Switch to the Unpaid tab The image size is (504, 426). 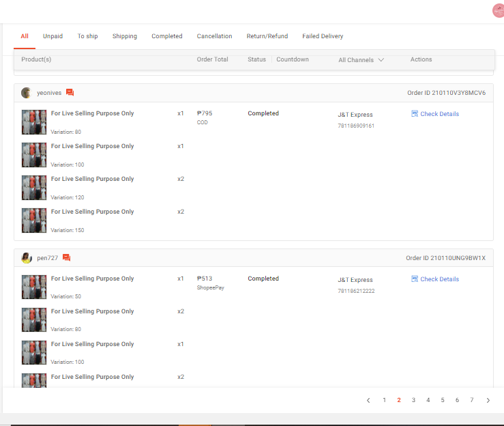(53, 36)
